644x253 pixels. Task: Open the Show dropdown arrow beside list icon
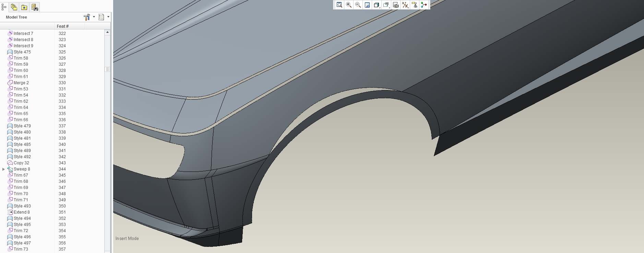click(108, 17)
